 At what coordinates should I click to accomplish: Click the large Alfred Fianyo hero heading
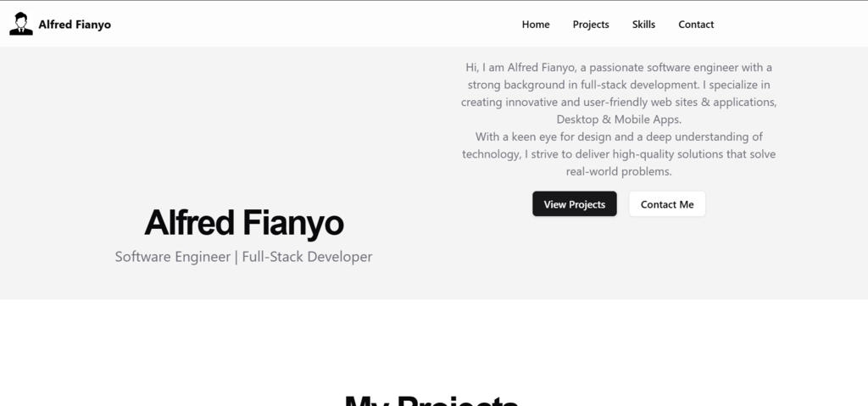244,223
